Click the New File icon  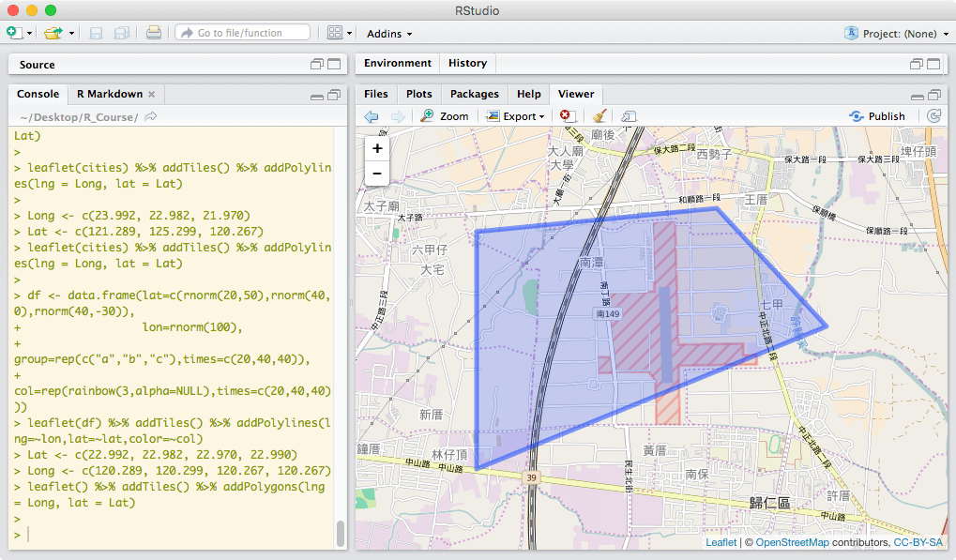point(14,33)
